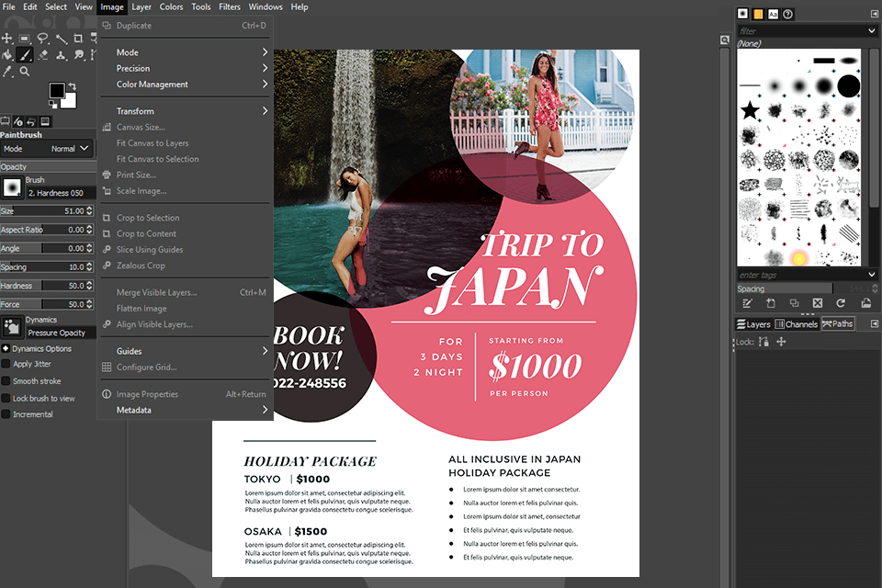Image resolution: width=882 pixels, height=588 pixels.
Task: Select the Eraser tool
Action: [42, 55]
